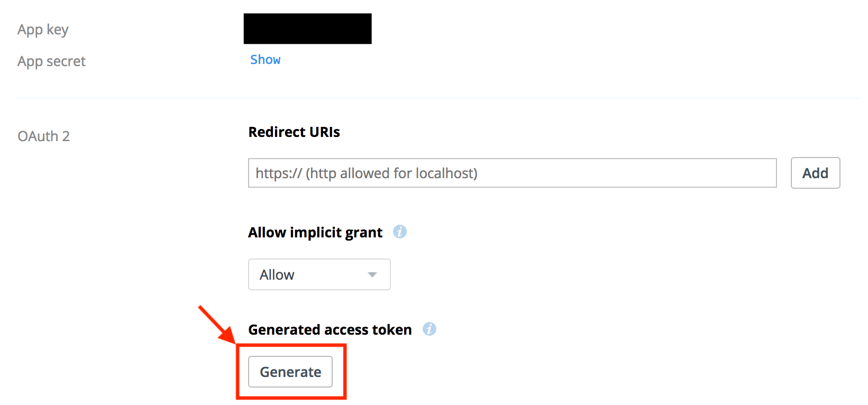Select the Allow option in the combo box
Image resolution: width=868 pixels, height=405 pixels.
point(319,274)
